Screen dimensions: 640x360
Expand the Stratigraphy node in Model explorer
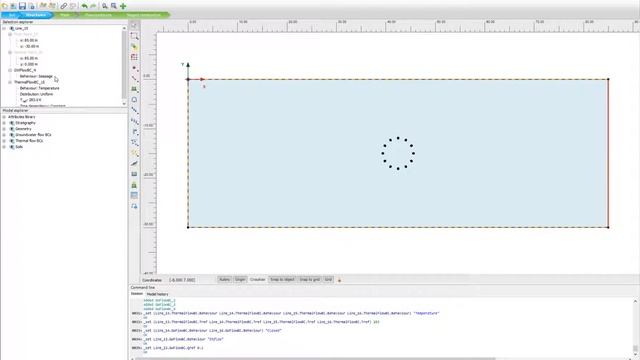click(x=4, y=123)
